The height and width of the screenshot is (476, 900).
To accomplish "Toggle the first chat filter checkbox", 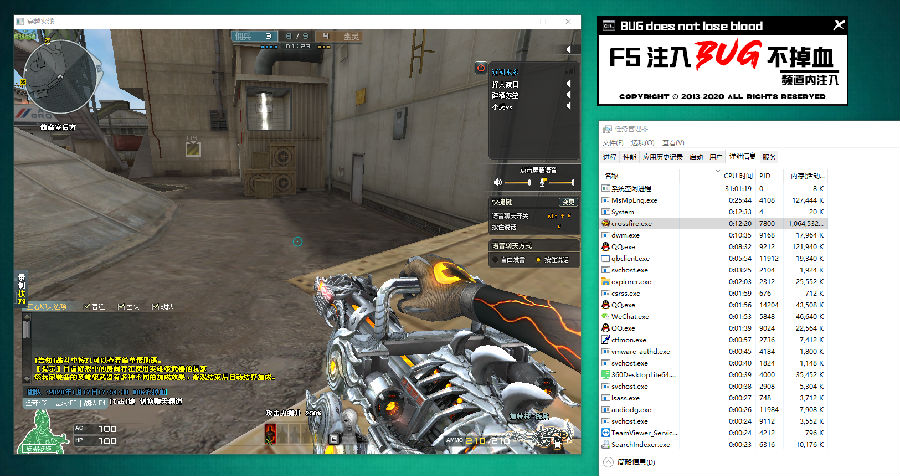I will [x=87, y=307].
